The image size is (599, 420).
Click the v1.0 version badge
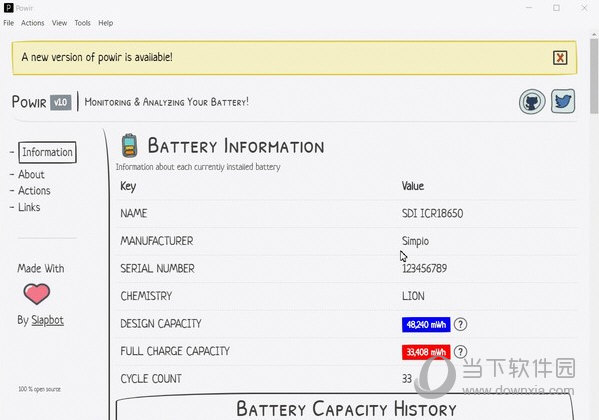pos(61,102)
